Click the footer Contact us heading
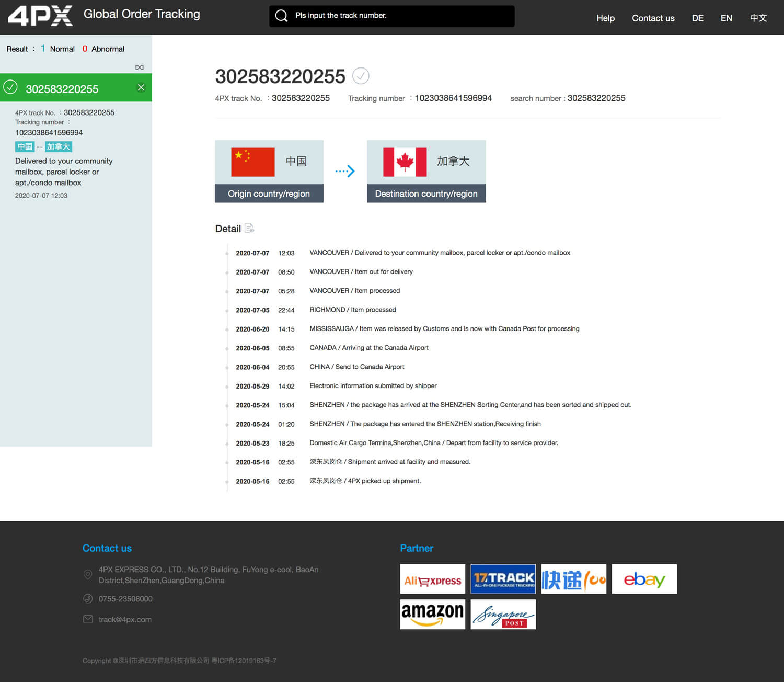The width and height of the screenshot is (784, 682). [x=107, y=548]
